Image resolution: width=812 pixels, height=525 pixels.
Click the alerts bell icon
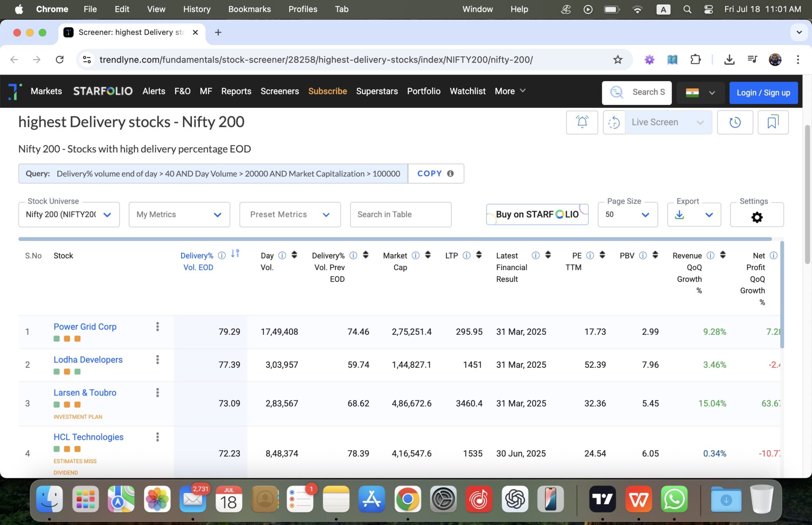point(582,122)
